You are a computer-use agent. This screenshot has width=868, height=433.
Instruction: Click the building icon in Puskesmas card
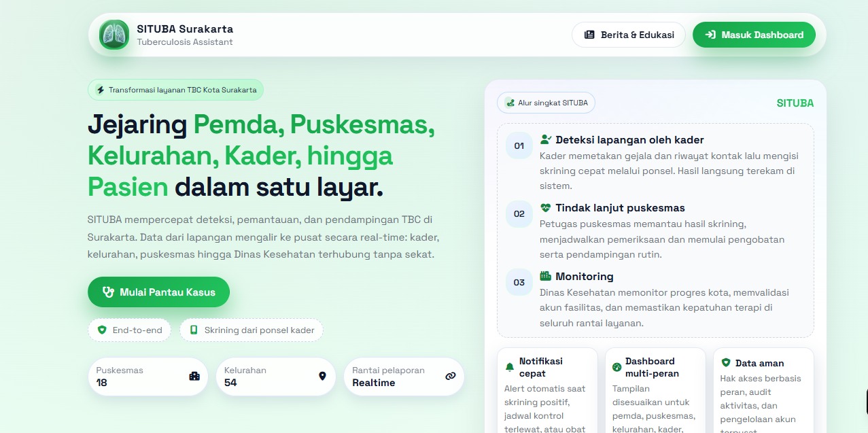(x=194, y=376)
